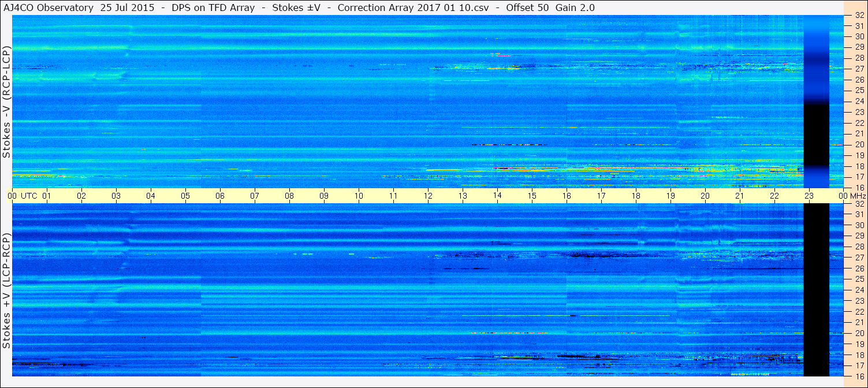Click 16 MHz label in Stokes +V panel

coord(859,376)
